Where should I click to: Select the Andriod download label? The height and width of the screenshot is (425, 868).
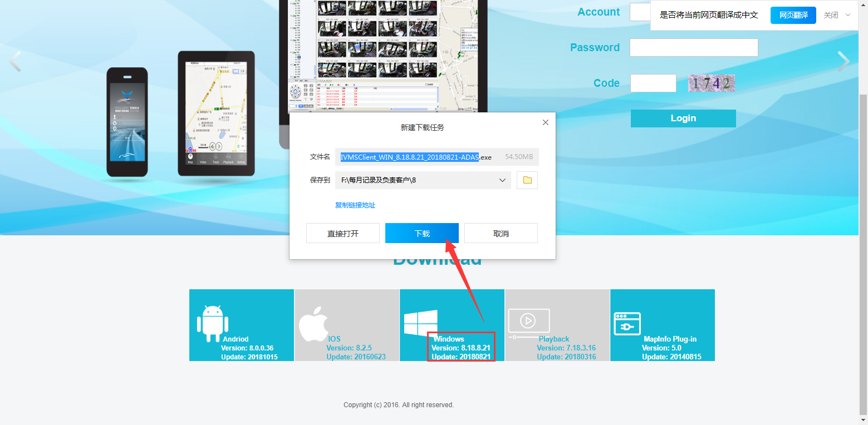[236, 339]
